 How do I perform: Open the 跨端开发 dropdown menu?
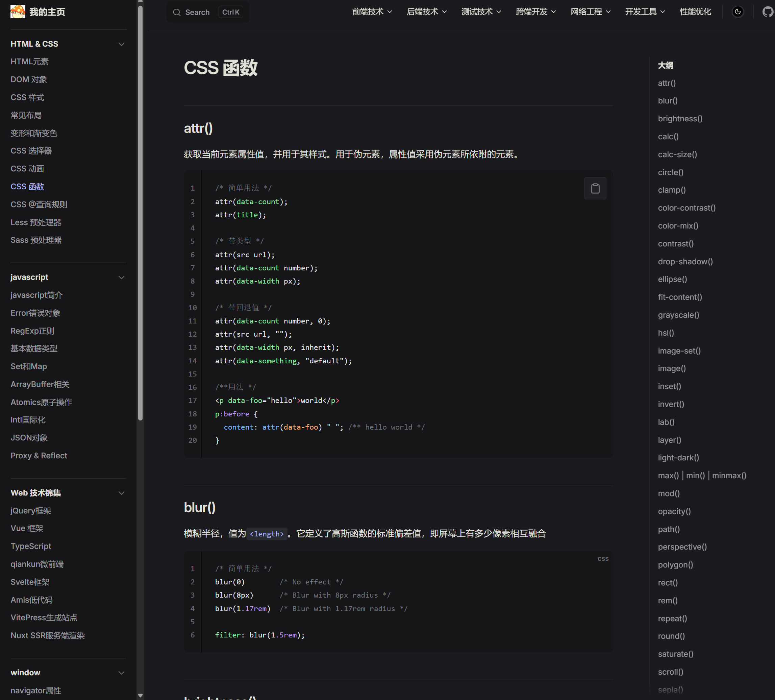tap(535, 12)
